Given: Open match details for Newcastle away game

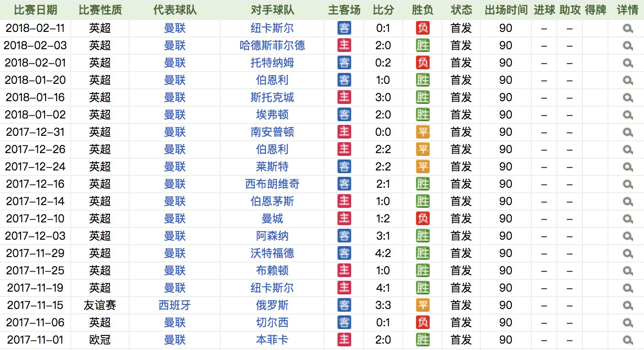Looking at the screenshot, I should pos(628,28).
